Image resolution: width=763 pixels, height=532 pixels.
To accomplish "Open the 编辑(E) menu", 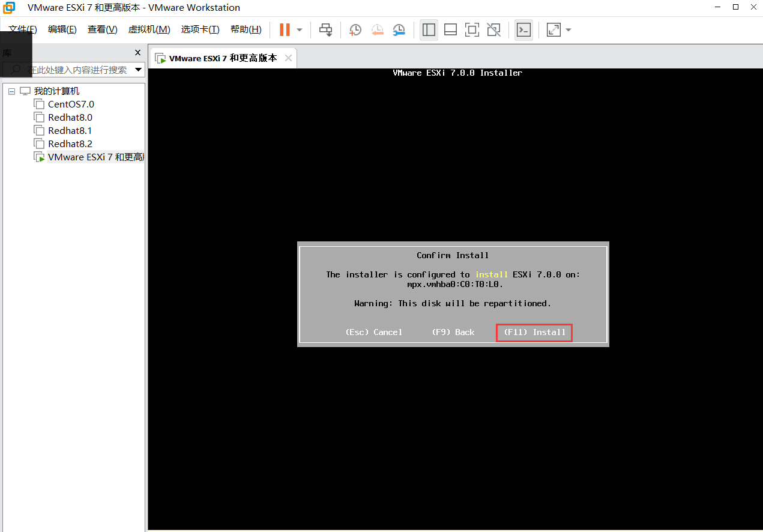I will click(62, 29).
